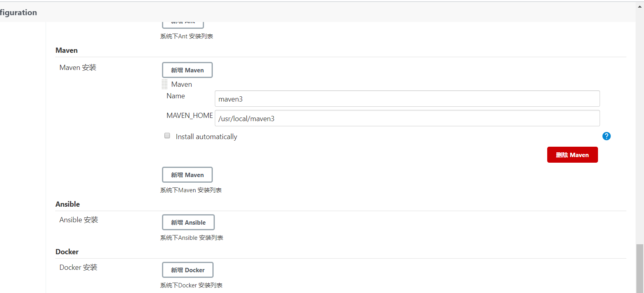Click the 系统下Ansible 安装列表 label
The width and height of the screenshot is (644, 293).
click(191, 237)
